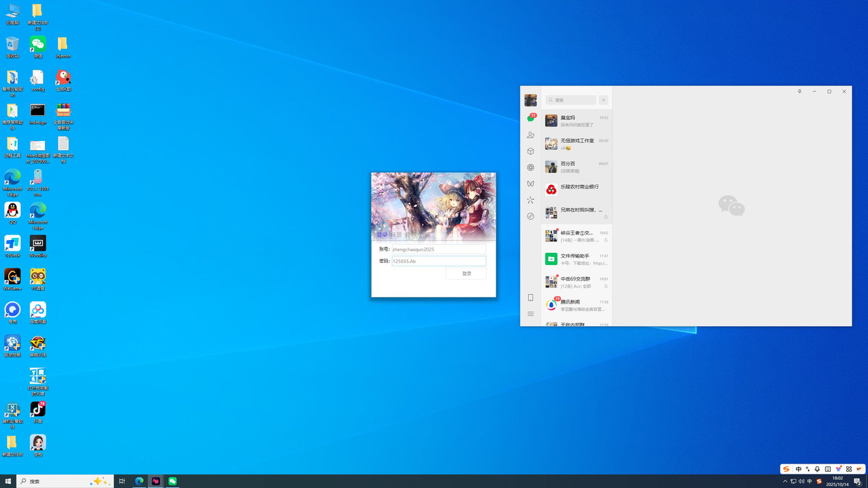This screenshot has width=868, height=488.
Task: Open the Channels butterfly icon in WeChat
Action: coord(531,184)
